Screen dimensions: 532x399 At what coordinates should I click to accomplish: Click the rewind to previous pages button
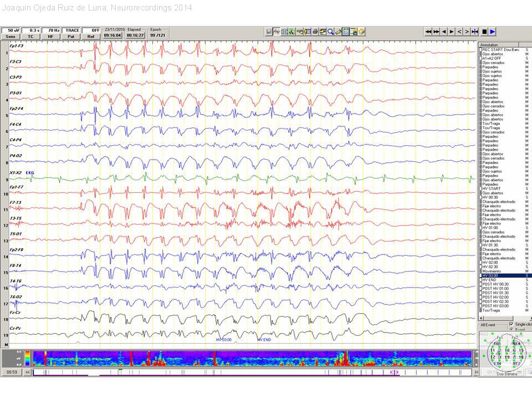click(x=428, y=32)
